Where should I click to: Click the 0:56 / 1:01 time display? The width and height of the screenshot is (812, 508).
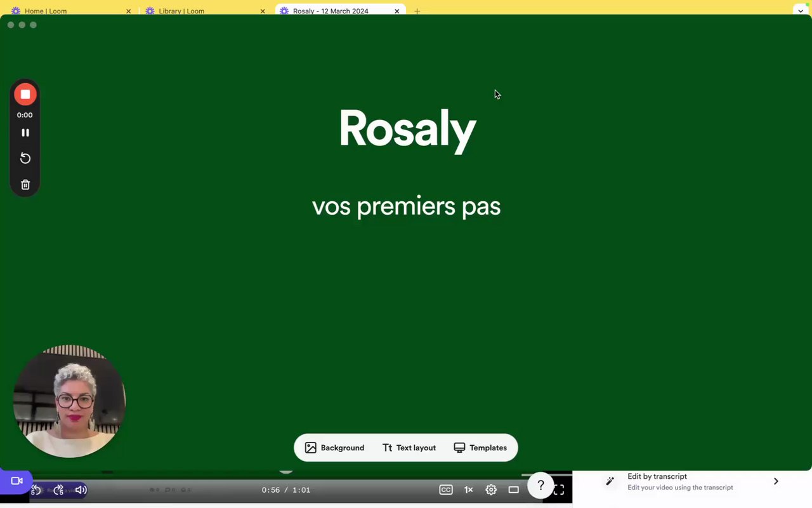[x=285, y=490]
